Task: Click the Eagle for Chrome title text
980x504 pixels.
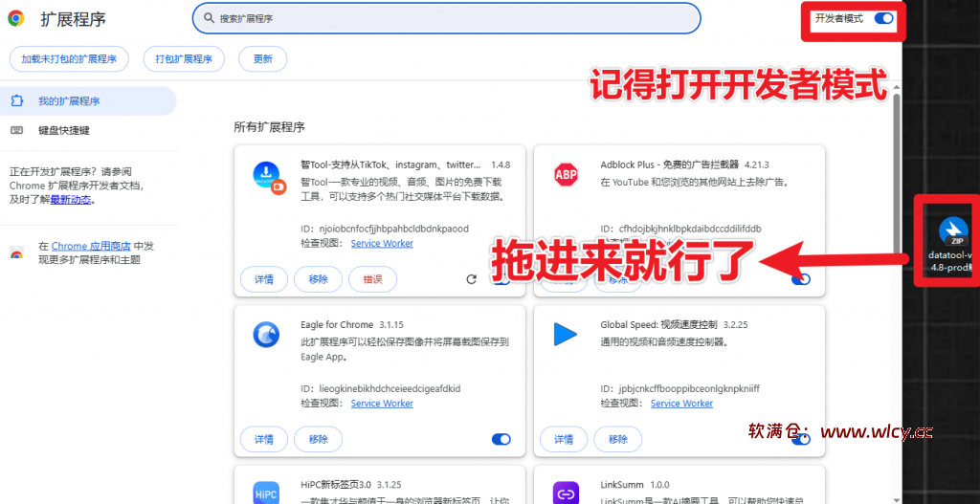Action: [x=337, y=325]
